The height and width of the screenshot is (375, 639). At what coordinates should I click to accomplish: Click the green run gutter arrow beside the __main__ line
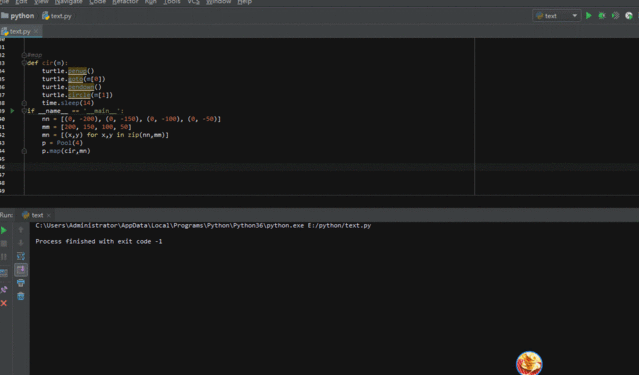[x=12, y=111]
